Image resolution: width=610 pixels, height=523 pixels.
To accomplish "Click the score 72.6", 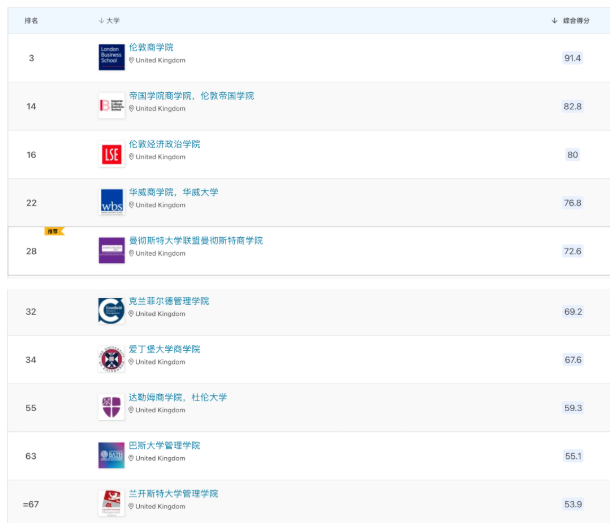I will click(x=572, y=251).
